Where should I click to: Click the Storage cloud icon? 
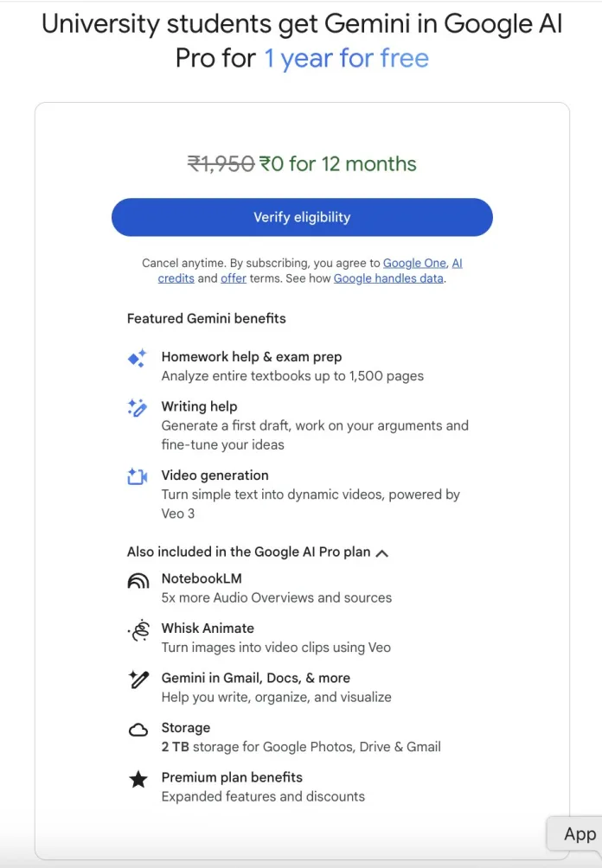pos(138,731)
